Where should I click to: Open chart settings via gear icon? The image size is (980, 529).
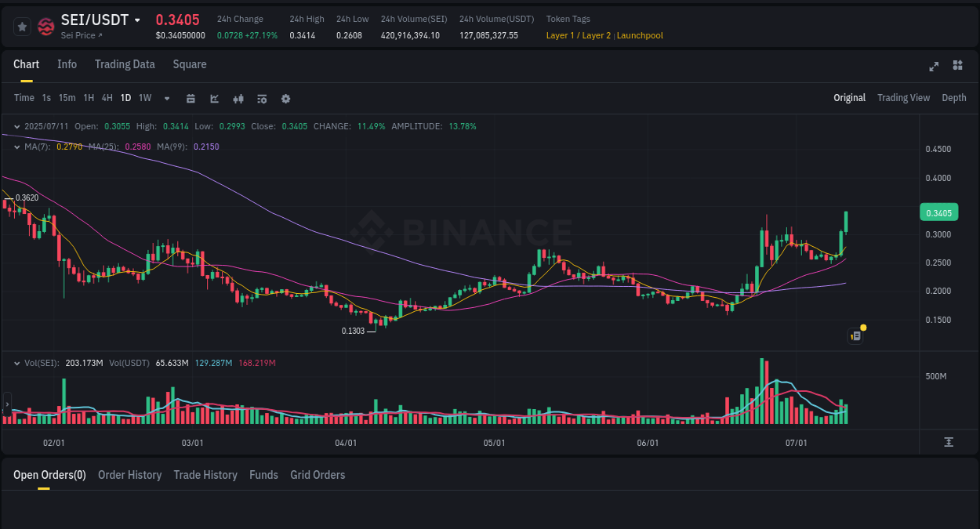pos(285,98)
